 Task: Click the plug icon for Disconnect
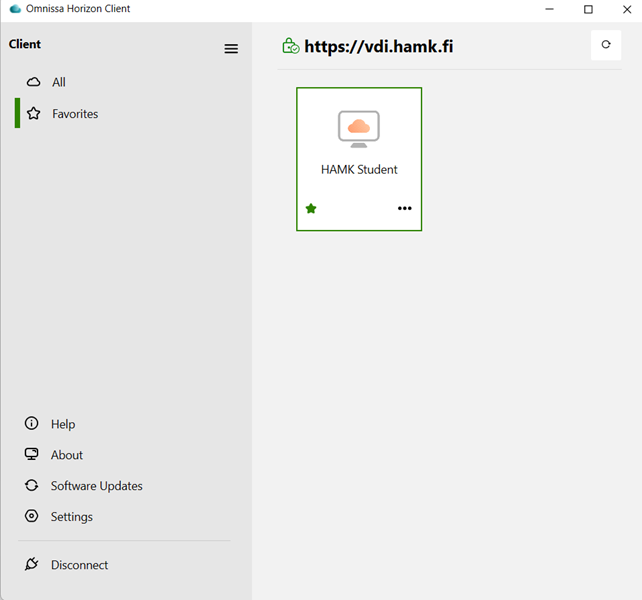[x=32, y=564]
